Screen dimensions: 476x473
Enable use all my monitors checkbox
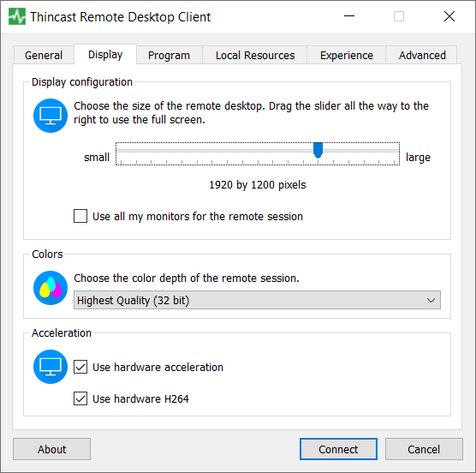tap(80, 216)
